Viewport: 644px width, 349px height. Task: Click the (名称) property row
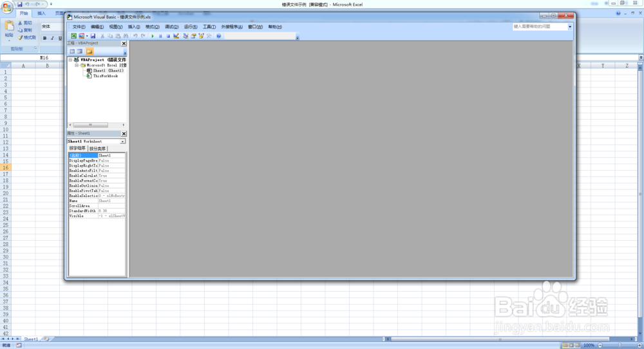pyautogui.click(x=97, y=155)
